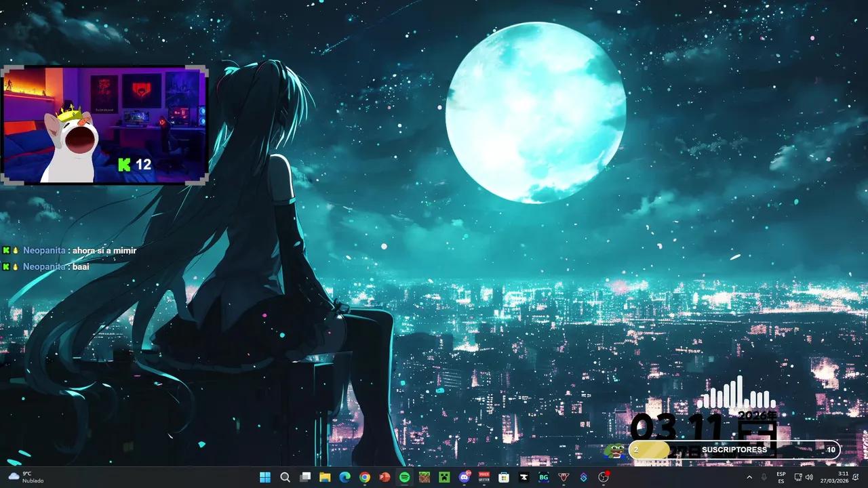This screenshot has height=488, width=868.
Task: Open the Minecraft grass block icon
Action: click(x=425, y=477)
